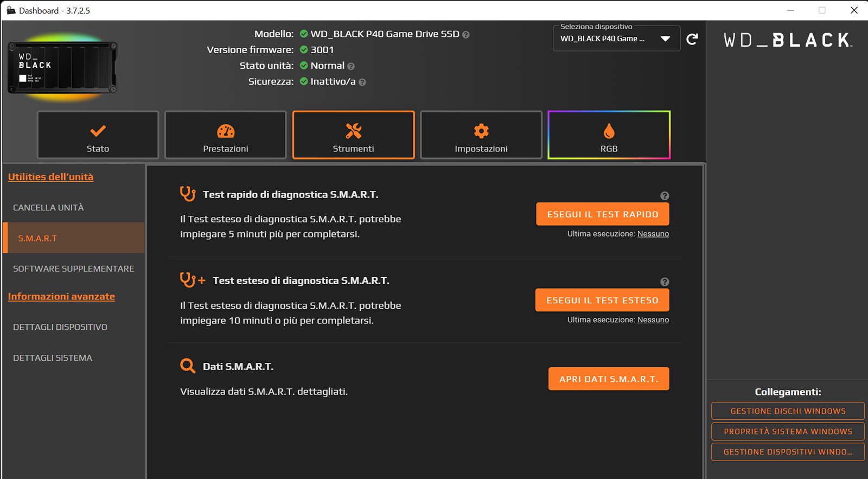The image size is (868, 479).
Task: Click help icon beside Sicurezza Inattivo/a
Action: pos(362,82)
